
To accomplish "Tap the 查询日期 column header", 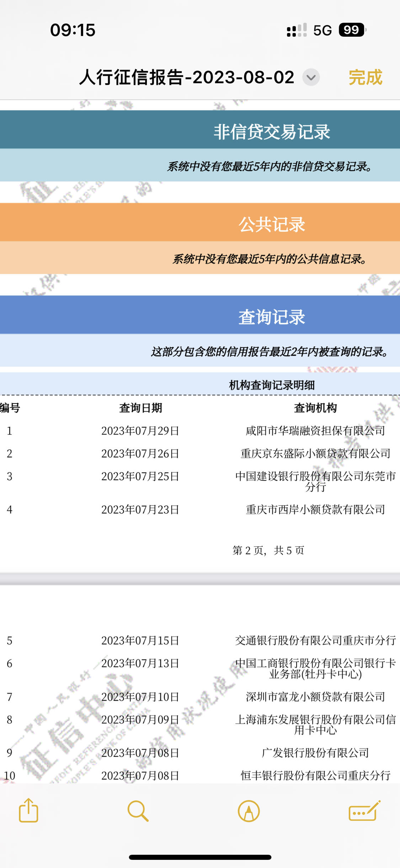I will click(140, 408).
